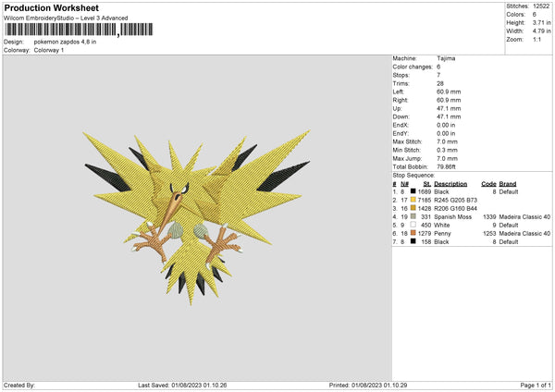Click the White color swatch in stop 5
The height and width of the screenshot is (392, 555).
click(413, 225)
